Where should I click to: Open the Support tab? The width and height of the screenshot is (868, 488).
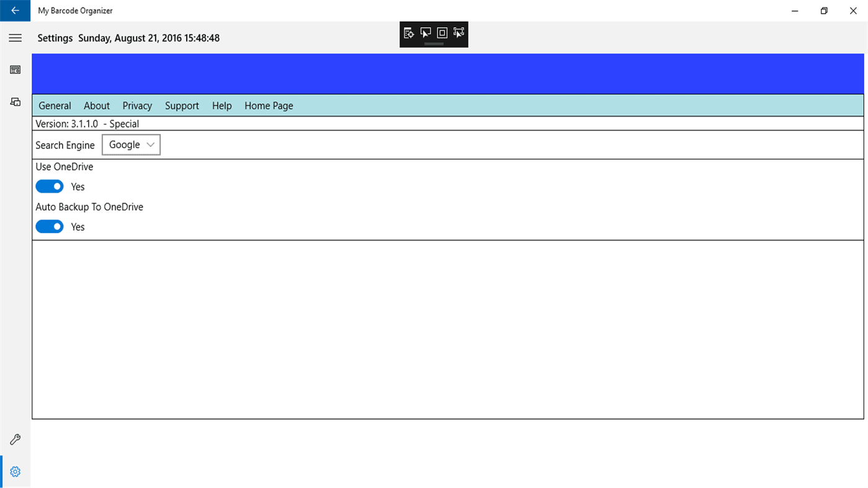(x=182, y=105)
